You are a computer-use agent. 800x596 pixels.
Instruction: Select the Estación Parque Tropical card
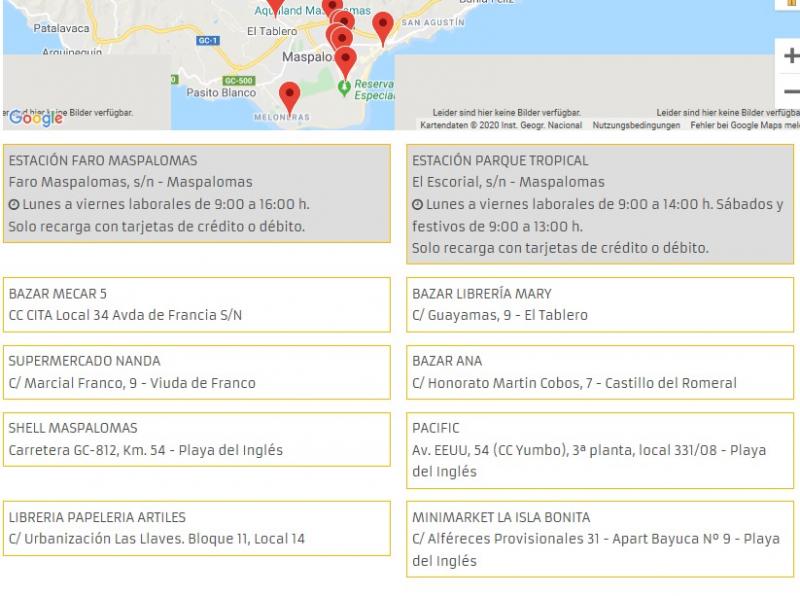tap(600, 204)
